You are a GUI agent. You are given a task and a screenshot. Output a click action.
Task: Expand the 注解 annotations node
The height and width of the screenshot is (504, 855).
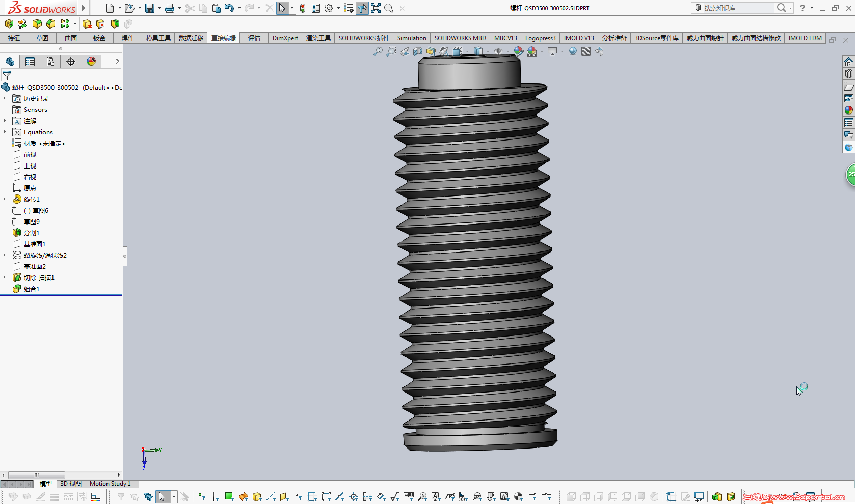coord(5,121)
